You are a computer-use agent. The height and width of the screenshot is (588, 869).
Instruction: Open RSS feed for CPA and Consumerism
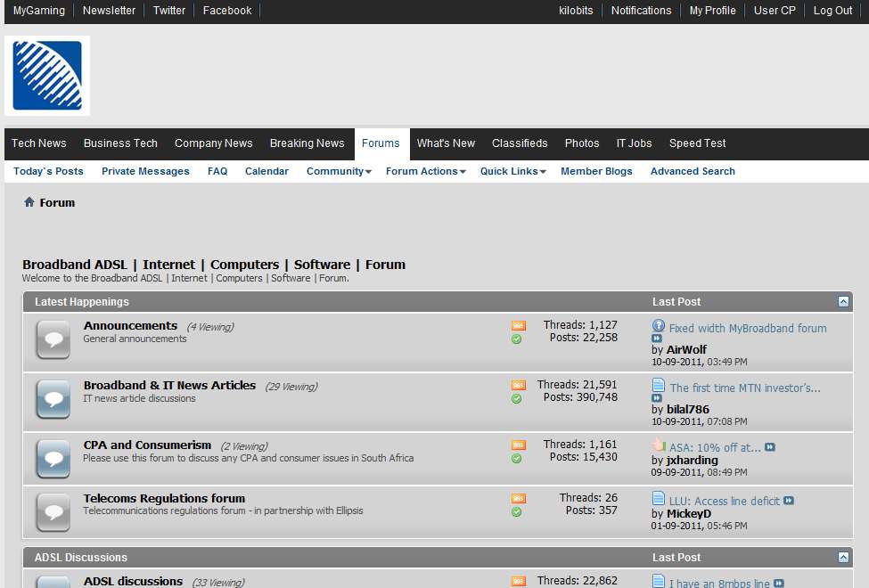click(x=518, y=445)
